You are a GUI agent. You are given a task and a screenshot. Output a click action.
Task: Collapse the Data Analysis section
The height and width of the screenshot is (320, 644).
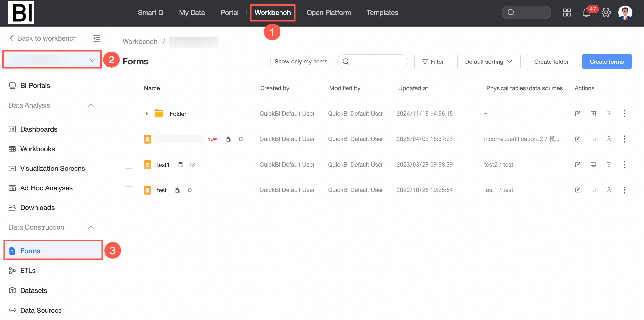pos(91,105)
